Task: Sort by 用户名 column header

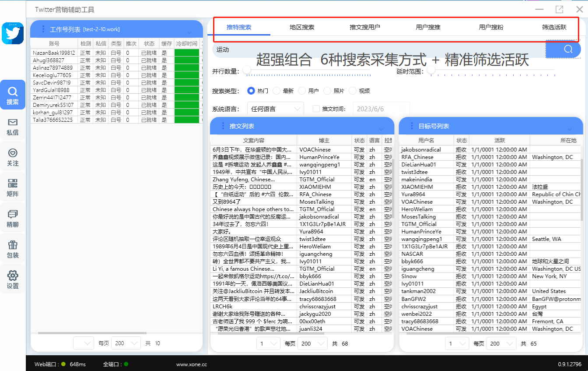Action: 426,141
